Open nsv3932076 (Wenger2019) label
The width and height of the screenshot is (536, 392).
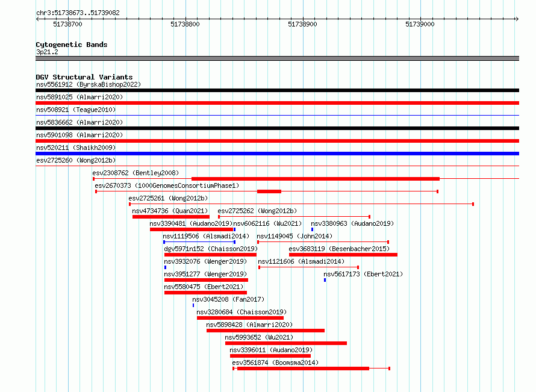205,261
